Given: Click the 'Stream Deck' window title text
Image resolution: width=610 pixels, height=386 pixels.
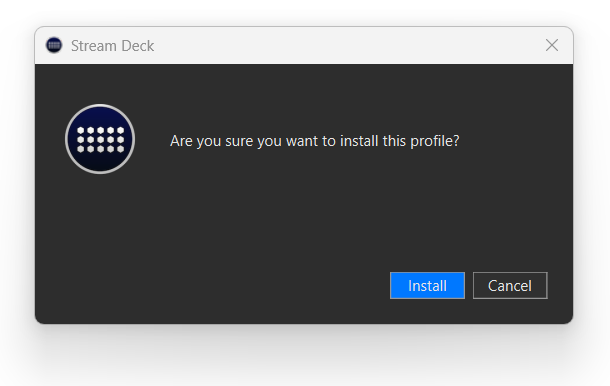Looking at the screenshot, I should [x=112, y=46].
